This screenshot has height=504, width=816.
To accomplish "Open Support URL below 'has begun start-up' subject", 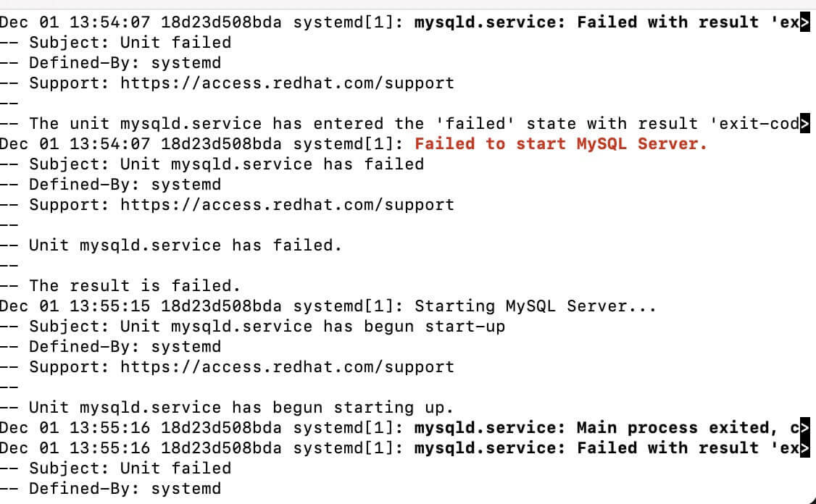I will [287, 367].
